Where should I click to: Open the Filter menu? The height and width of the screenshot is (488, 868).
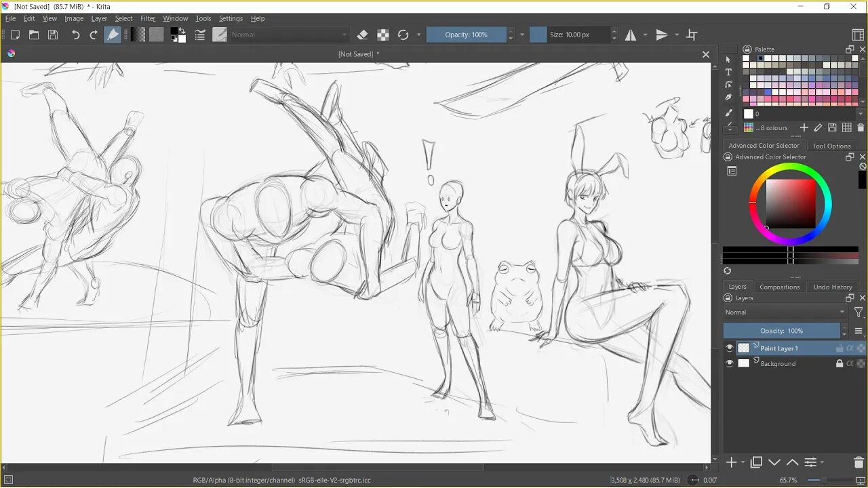coord(148,18)
